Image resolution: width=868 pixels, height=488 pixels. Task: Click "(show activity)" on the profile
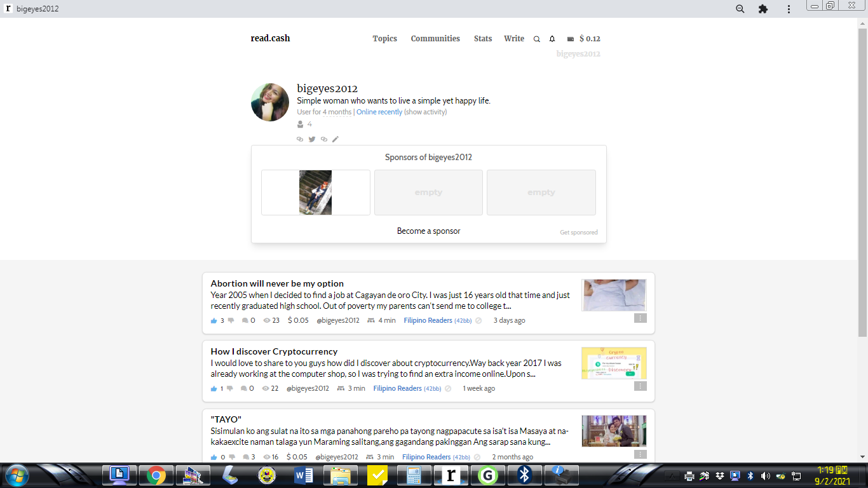point(426,112)
